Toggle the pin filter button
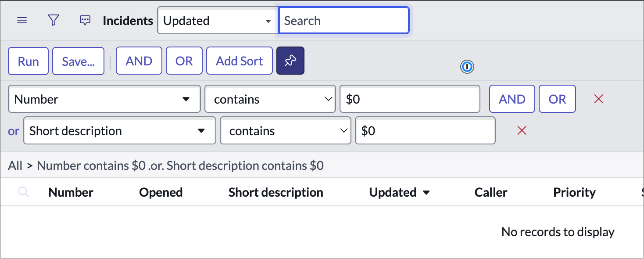Image resolution: width=644 pixels, height=259 pixels. click(290, 61)
